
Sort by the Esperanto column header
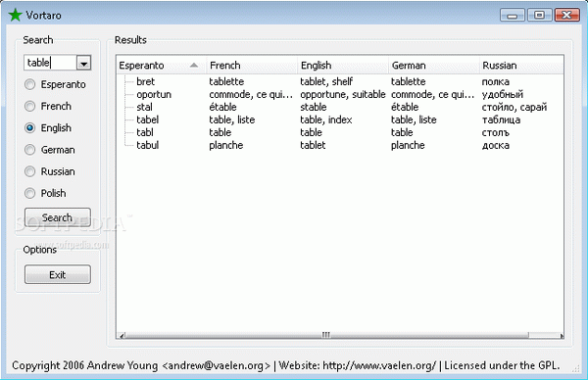161,66
